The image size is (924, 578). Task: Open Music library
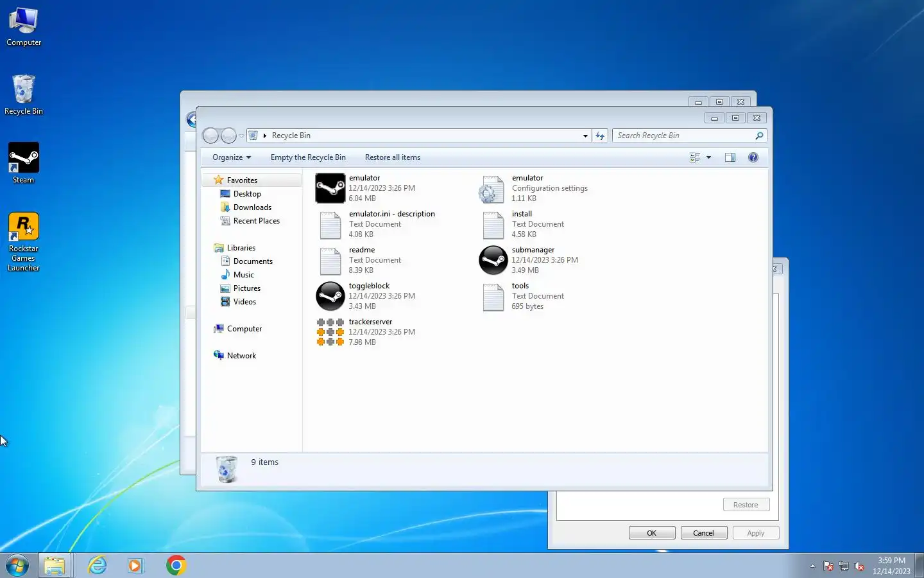click(x=244, y=275)
